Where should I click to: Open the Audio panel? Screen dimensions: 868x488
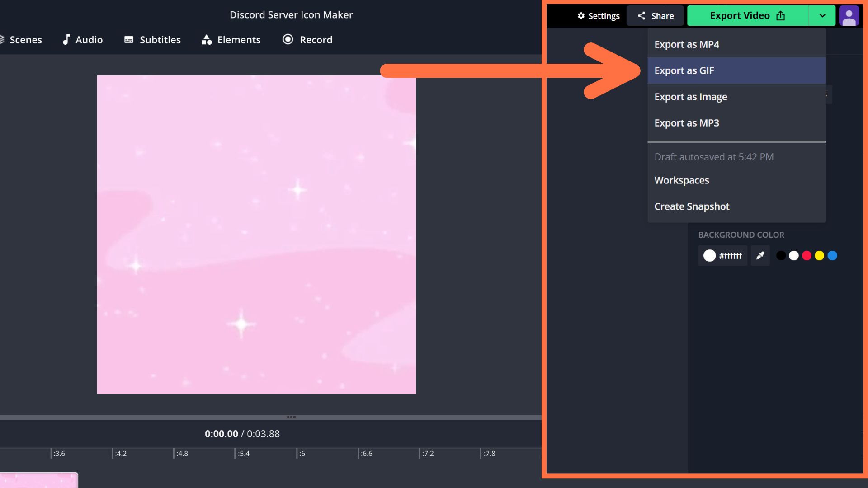tap(88, 39)
